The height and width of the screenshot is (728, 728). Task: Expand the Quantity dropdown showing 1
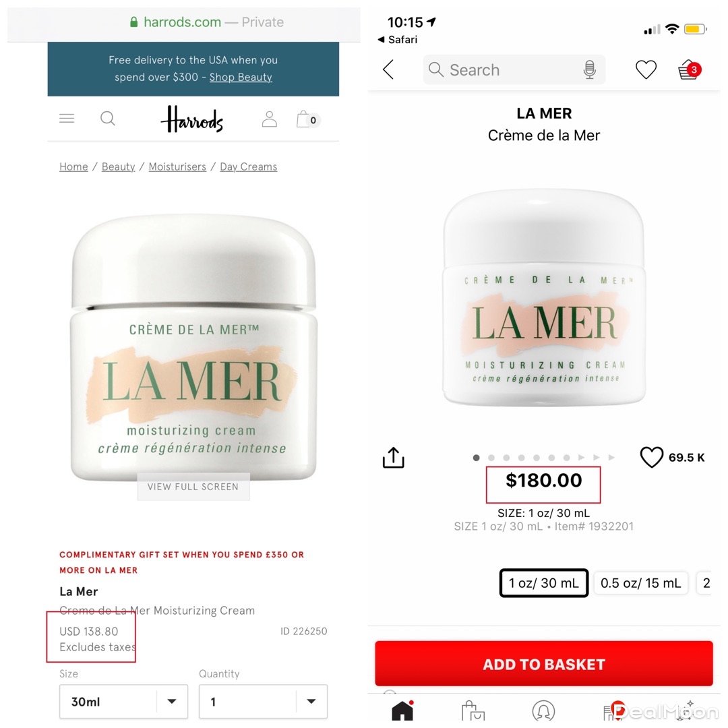(264, 702)
